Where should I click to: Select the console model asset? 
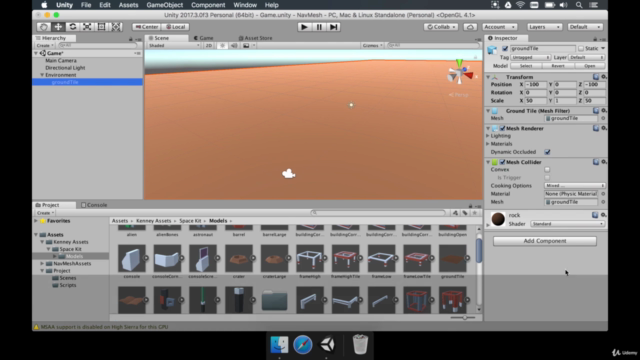click(x=131, y=258)
